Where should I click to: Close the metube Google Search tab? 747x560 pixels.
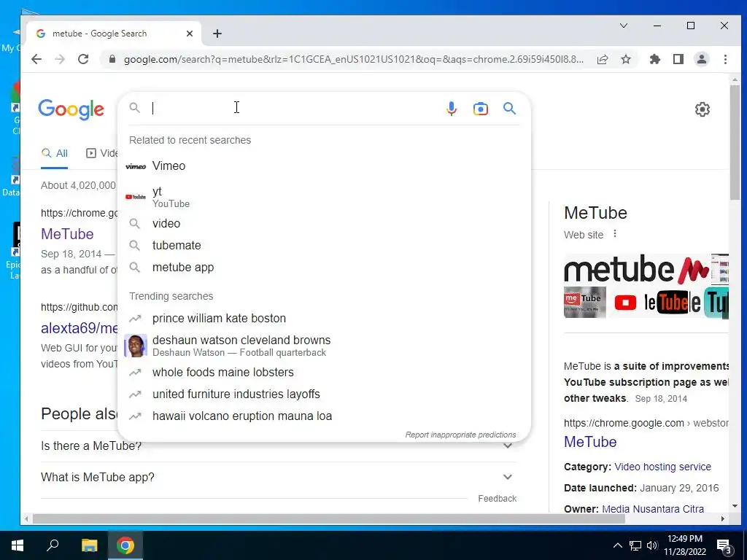tap(190, 34)
